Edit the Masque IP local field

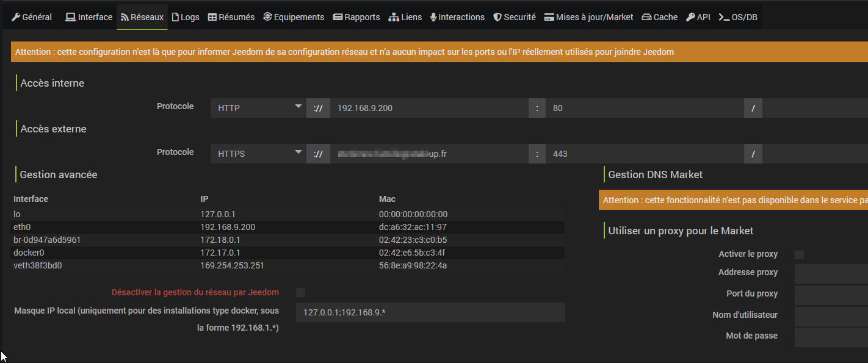point(430,312)
